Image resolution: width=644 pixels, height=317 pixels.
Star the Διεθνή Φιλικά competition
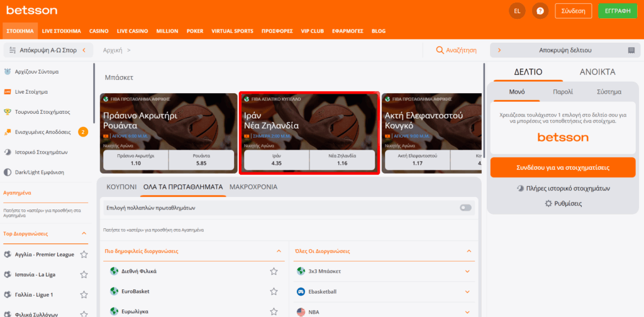274,271
